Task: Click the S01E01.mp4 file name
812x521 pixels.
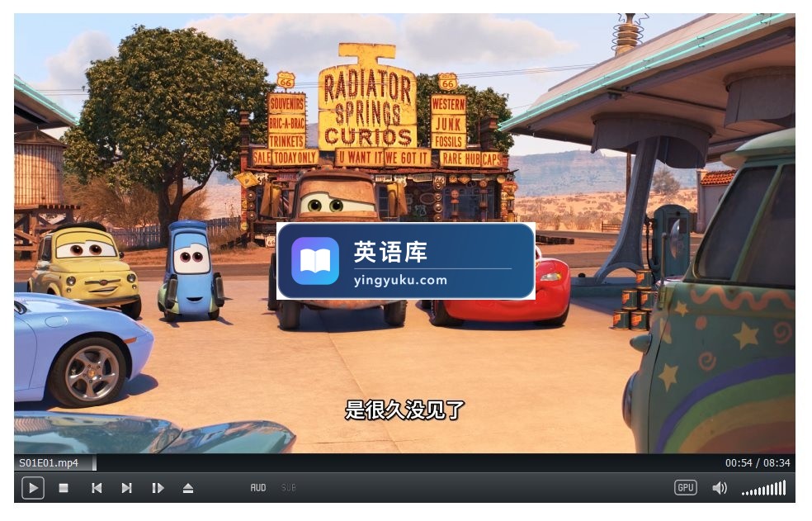Action: (49, 463)
